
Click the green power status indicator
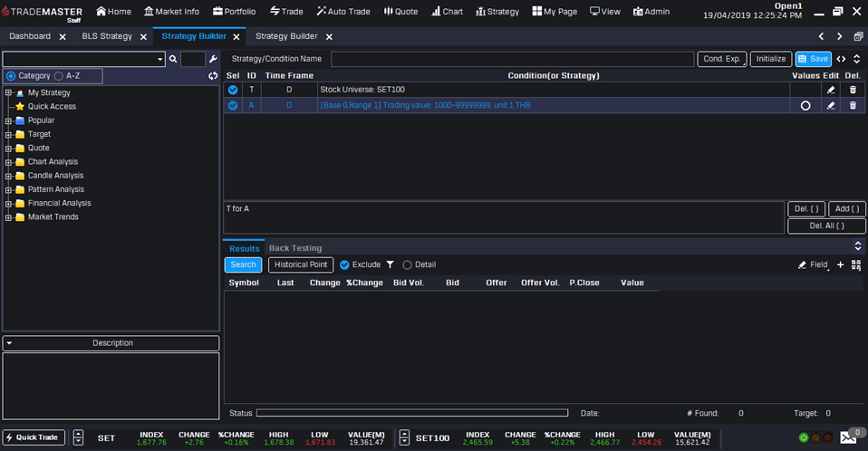pyautogui.click(x=804, y=437)
